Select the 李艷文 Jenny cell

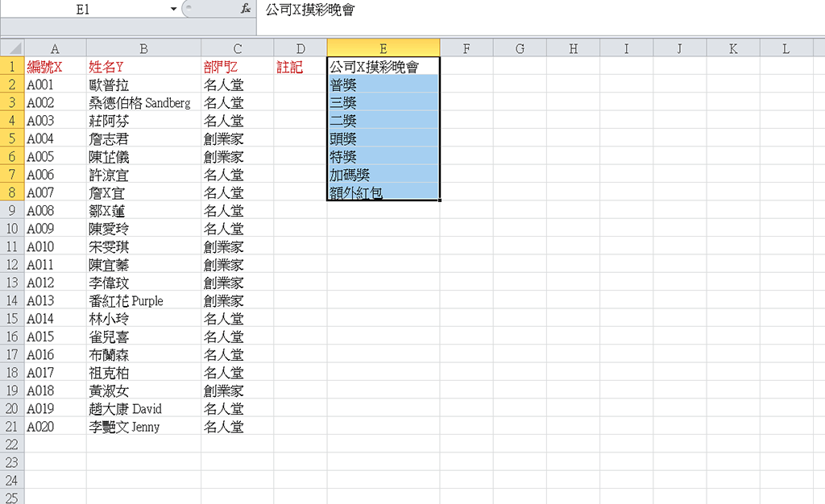tap(143, 427)
